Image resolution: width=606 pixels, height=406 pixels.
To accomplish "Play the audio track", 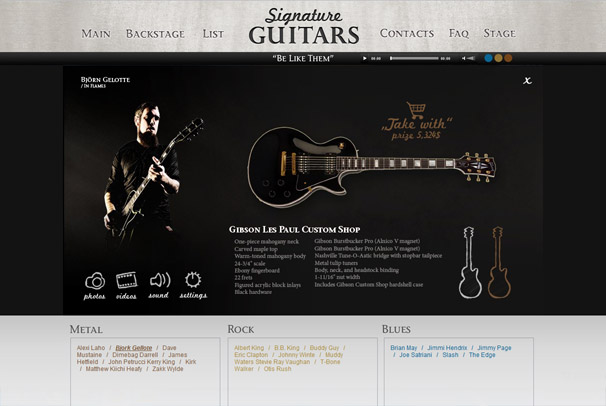I will pos(364,58).
